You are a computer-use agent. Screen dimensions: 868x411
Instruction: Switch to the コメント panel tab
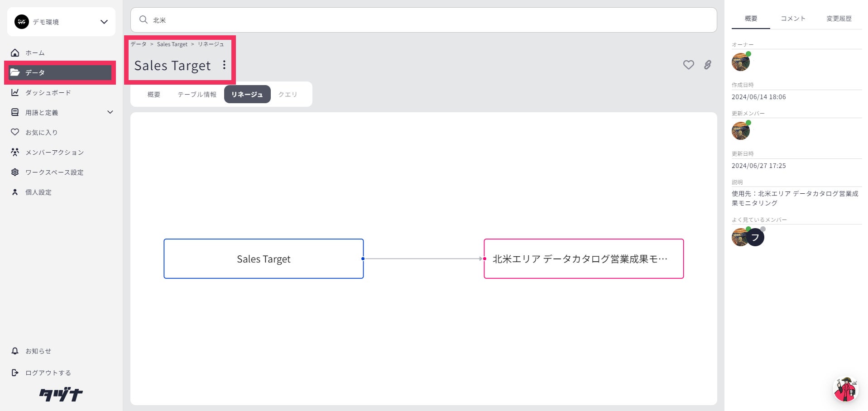793,19
